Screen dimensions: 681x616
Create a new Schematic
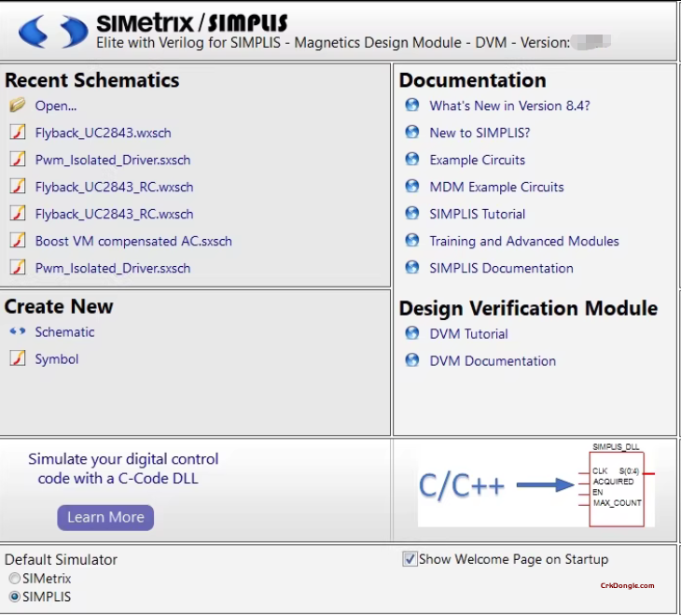coord(64,332)
